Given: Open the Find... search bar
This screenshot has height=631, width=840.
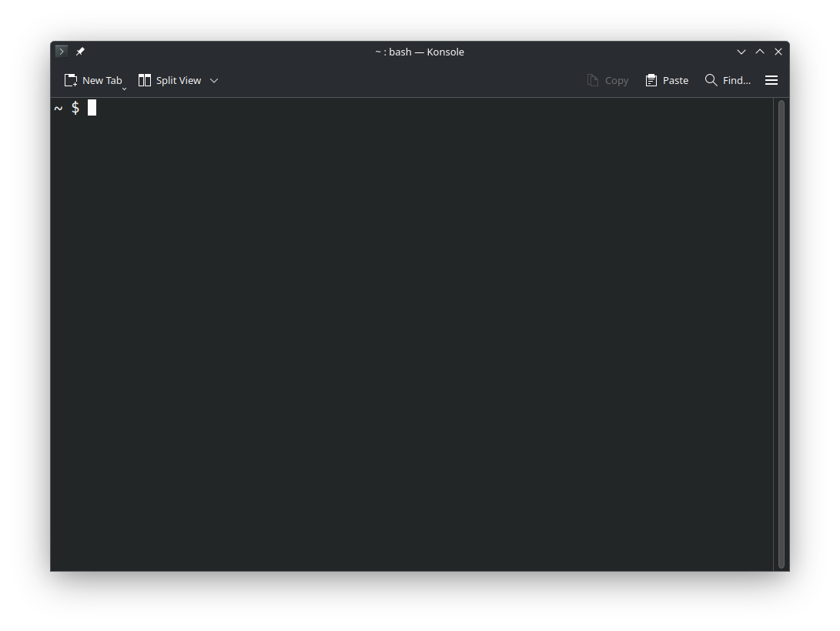Looking at the screenshot, I should click(728, 79).
